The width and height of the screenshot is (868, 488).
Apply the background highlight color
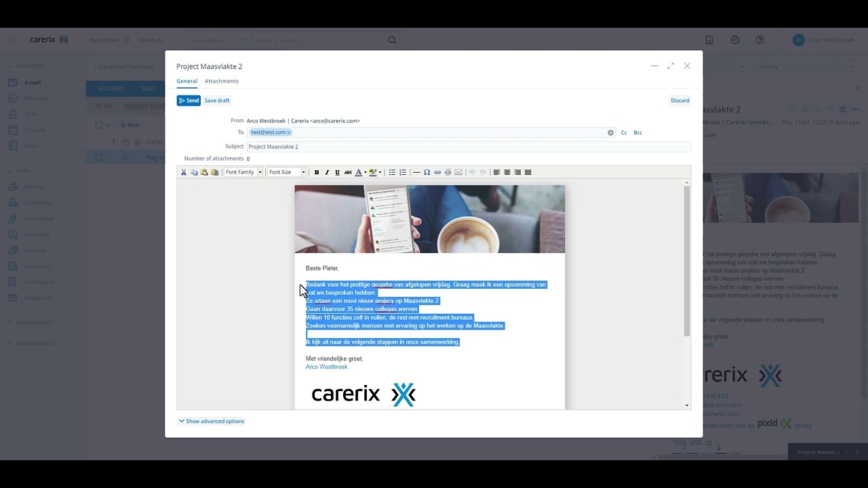373,172
